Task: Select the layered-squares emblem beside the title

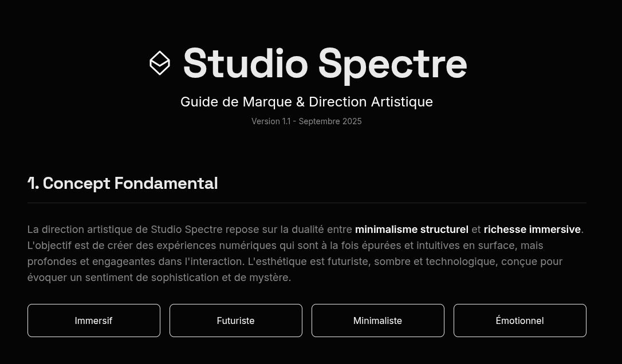Action: 160,63
